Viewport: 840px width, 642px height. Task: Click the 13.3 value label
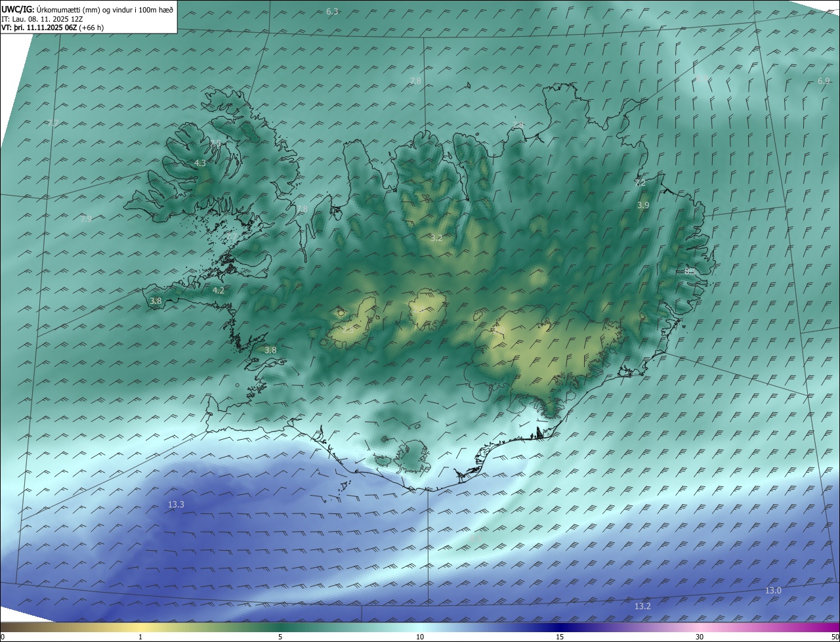[176, 504]
